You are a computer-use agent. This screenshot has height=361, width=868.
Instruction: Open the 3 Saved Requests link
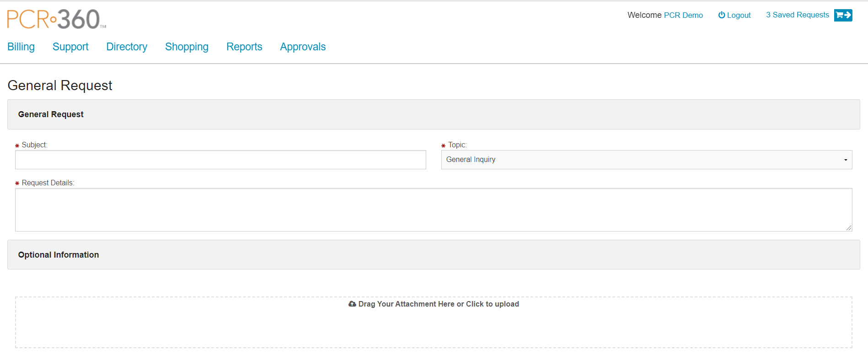(797, 15)
